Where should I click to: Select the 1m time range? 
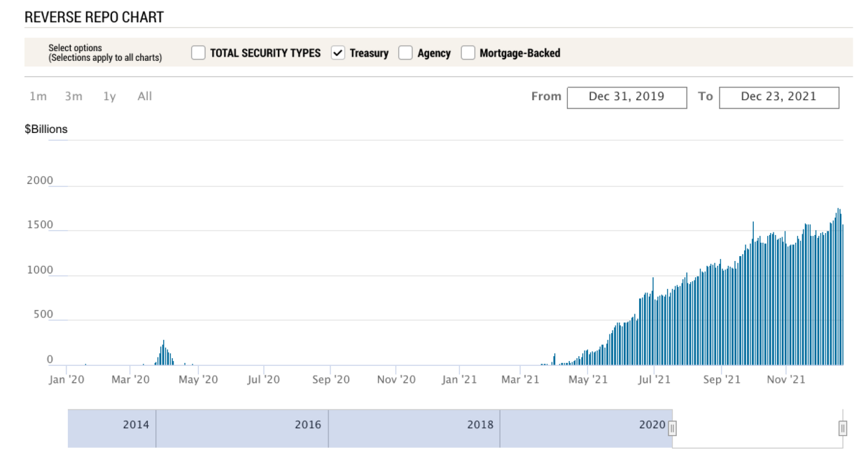point(38,97)
